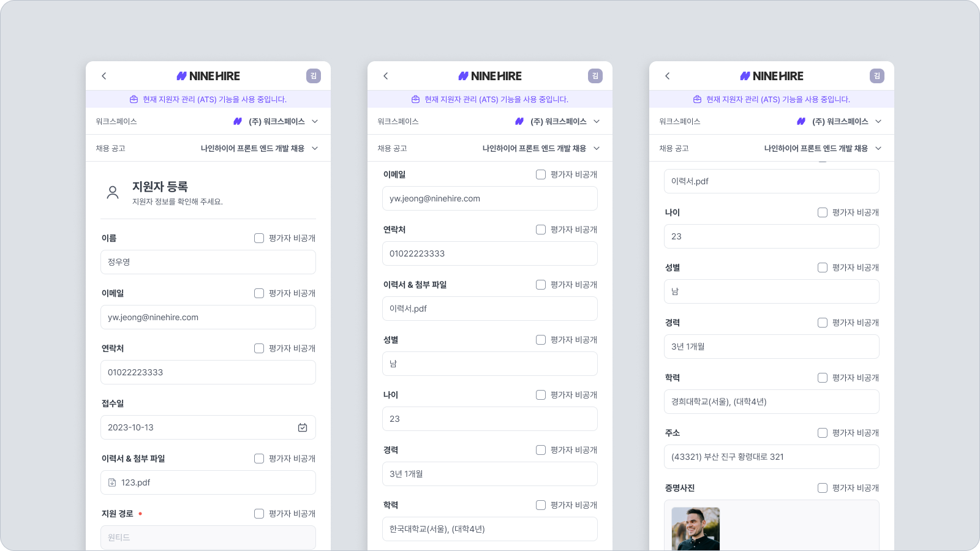Click the 연락처 field in the left screen

click(x=208, y=372)
